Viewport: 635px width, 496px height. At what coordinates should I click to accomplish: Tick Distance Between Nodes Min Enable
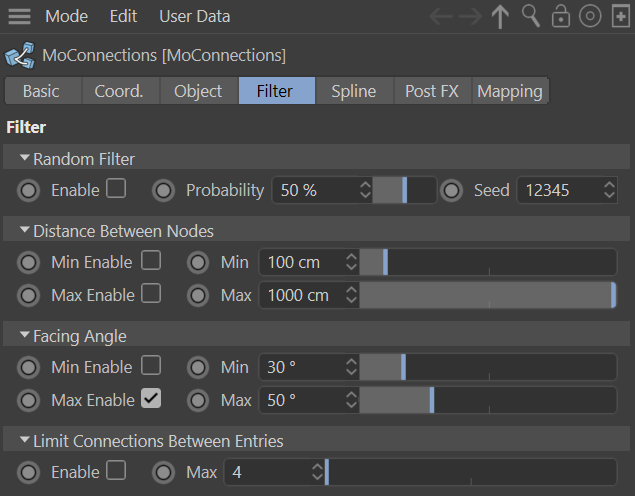pyautogui.click(x=150, y=261)
